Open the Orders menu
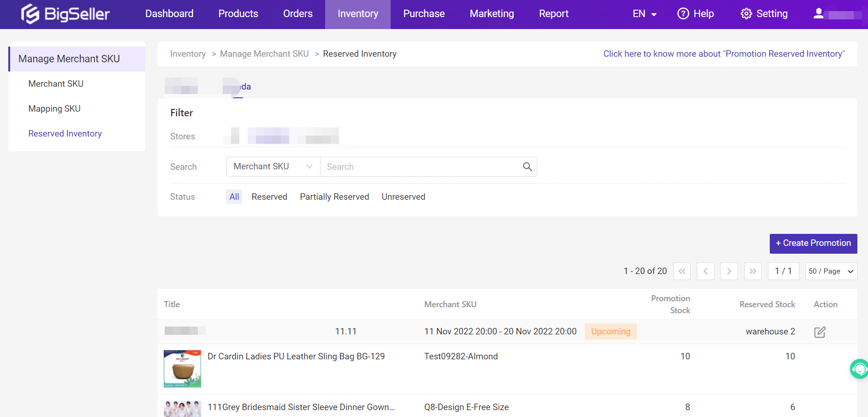 pyautogui.click(x=297, y=14)
